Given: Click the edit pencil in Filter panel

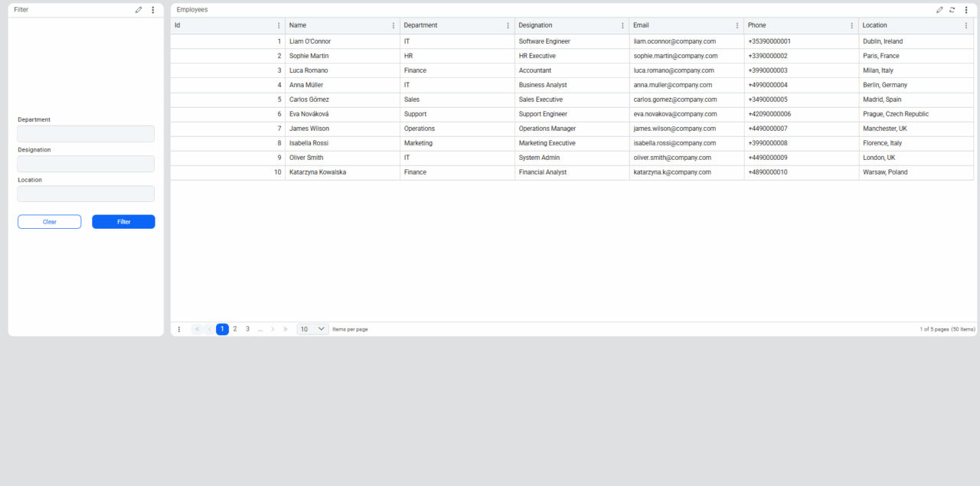Looking at the screenshot, I should pyautogui.click(x=139, y=10).
